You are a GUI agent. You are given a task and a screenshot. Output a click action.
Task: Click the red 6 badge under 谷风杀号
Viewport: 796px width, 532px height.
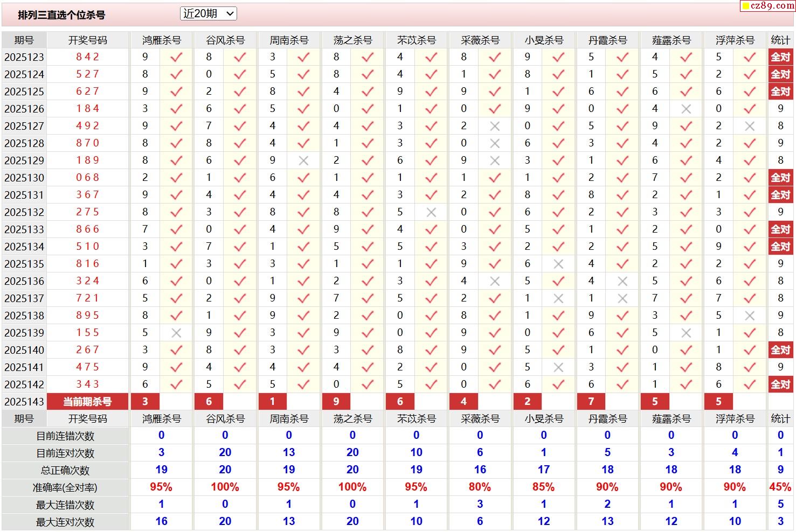(209, 401)
